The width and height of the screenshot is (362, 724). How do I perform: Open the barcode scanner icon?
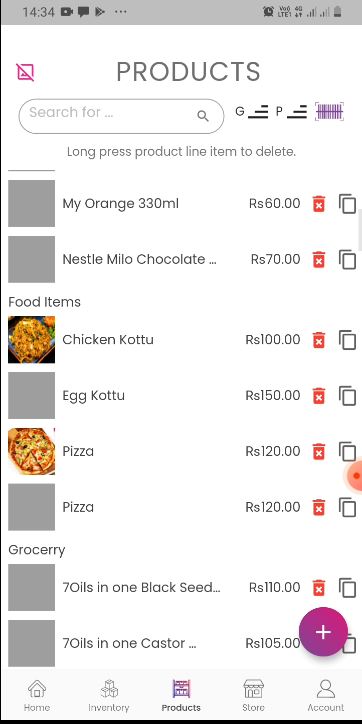click(329, 112)
